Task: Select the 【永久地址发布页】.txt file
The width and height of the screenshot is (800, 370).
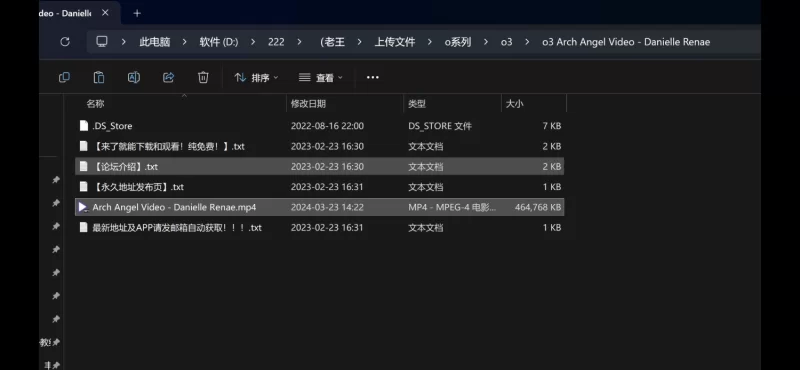Action: click(319, 187)
